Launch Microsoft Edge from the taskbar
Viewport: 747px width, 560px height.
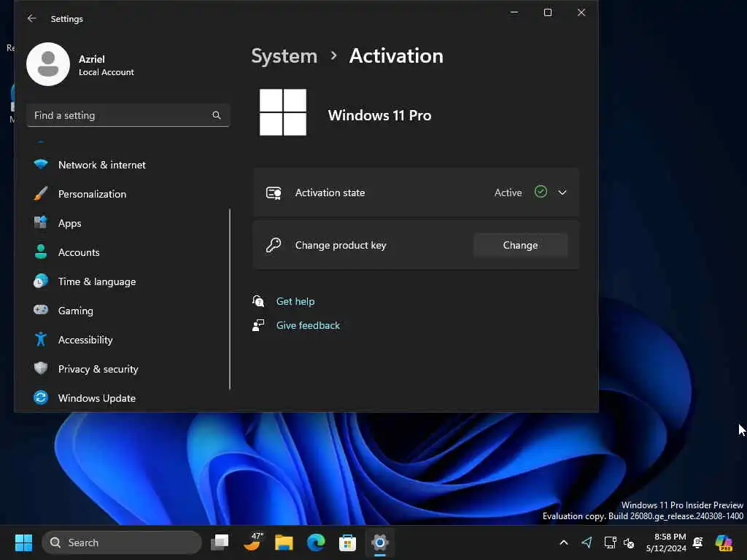point(316,542)
